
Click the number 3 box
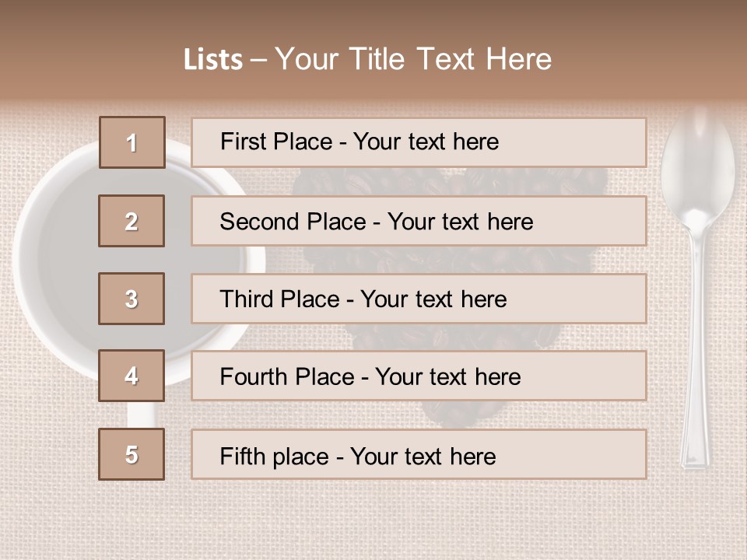pyautogui.click(x=132, y=299)
